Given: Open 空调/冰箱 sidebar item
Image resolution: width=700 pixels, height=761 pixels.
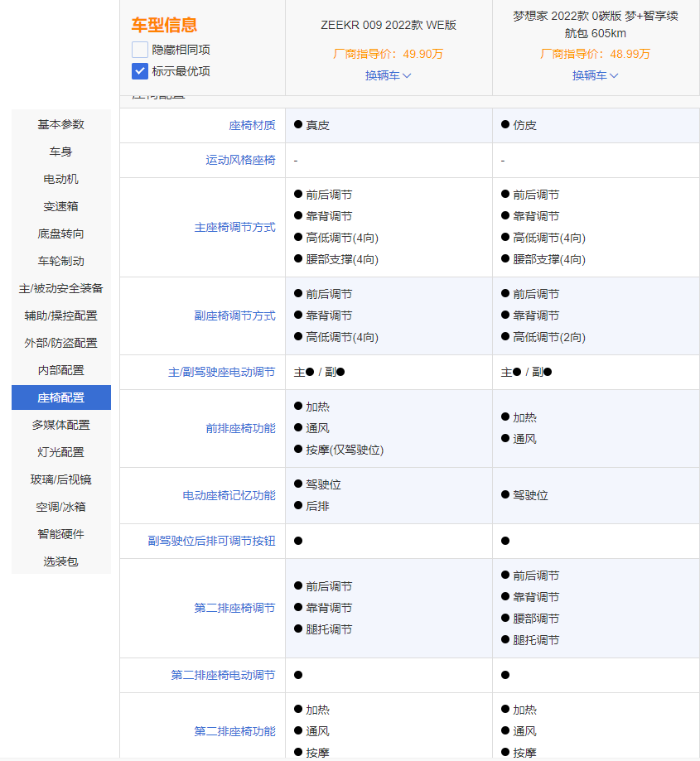Looking at the screenshot, I should [60, 507].
